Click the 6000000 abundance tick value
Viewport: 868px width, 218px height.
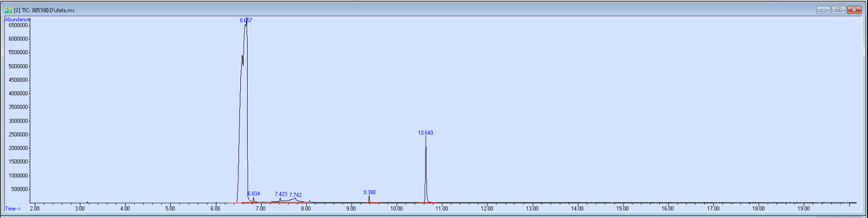[18, 39]
